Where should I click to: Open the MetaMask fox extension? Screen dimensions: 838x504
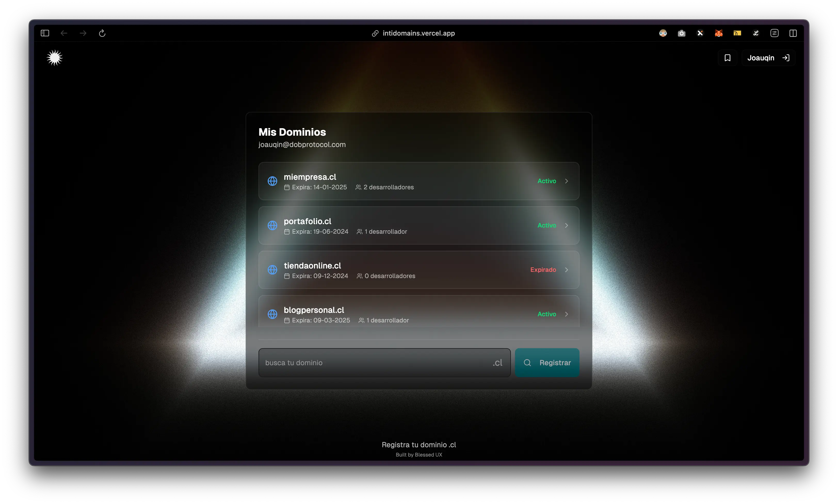point(719,33)
